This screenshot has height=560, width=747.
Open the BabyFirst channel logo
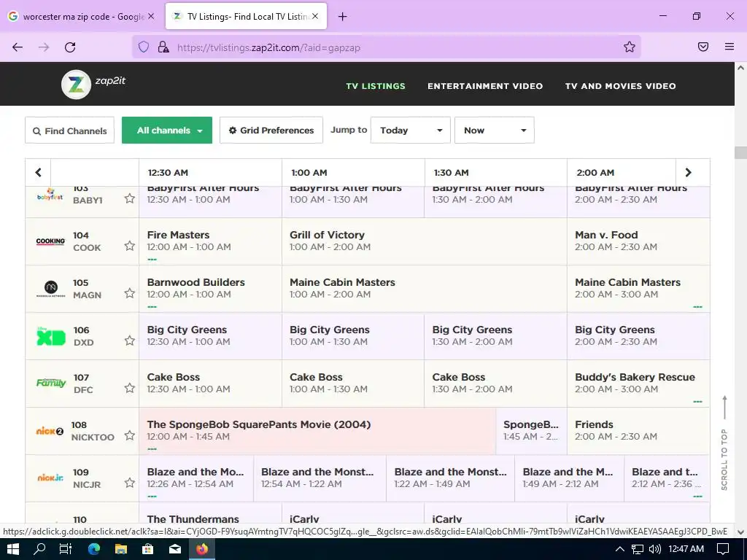pos(50,195)
